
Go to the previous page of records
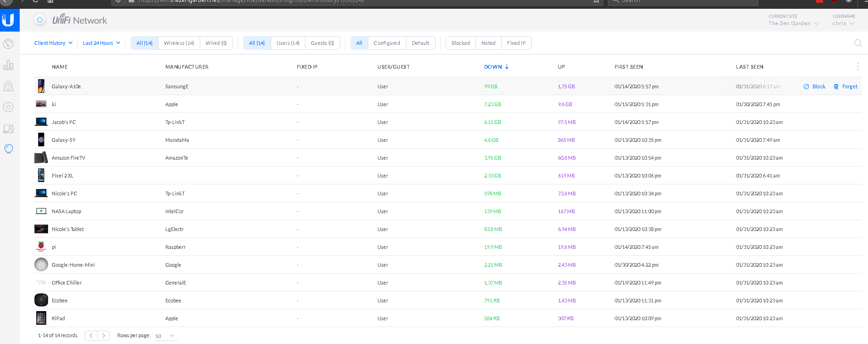(91, 336)
